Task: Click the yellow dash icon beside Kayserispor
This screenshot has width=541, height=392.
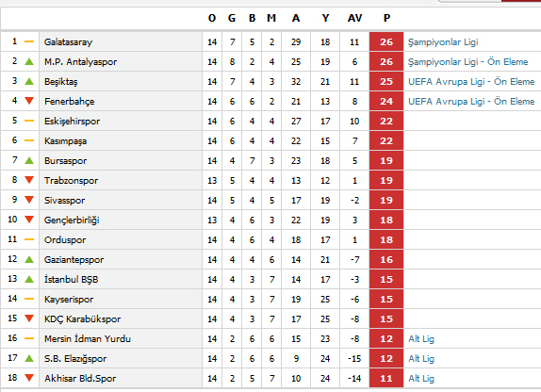Action: pos(29,299)
